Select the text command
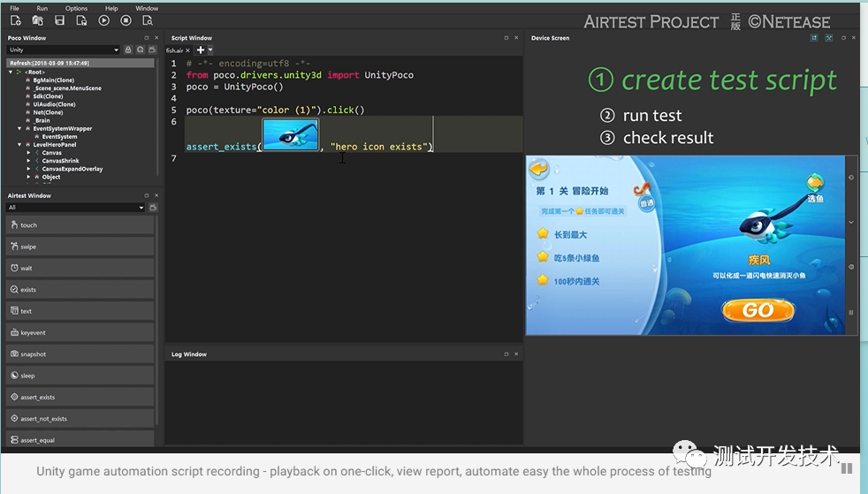This screenshot has width=868, height=494. click(x=80, y=311)
